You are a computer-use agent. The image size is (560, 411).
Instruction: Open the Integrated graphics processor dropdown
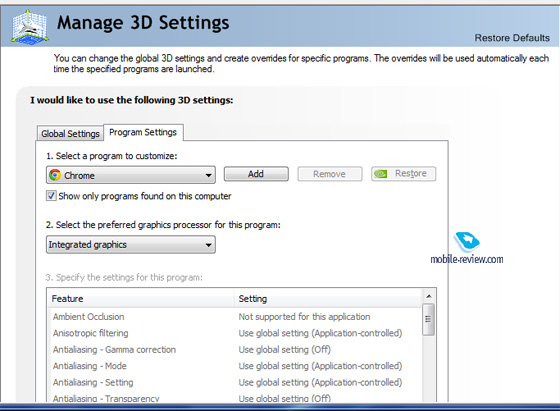(131, 245)
